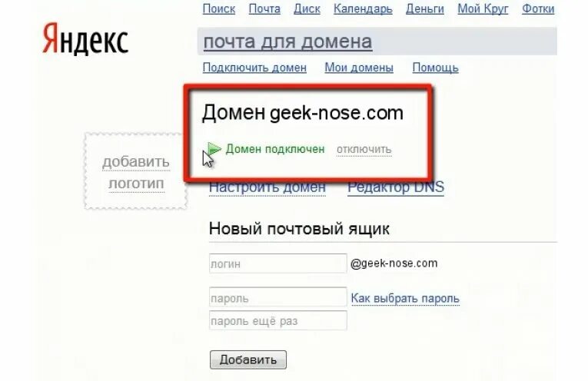Open Мой Круг in top navigation
Viewport: 588px width, 381px height.
(483, 8)
